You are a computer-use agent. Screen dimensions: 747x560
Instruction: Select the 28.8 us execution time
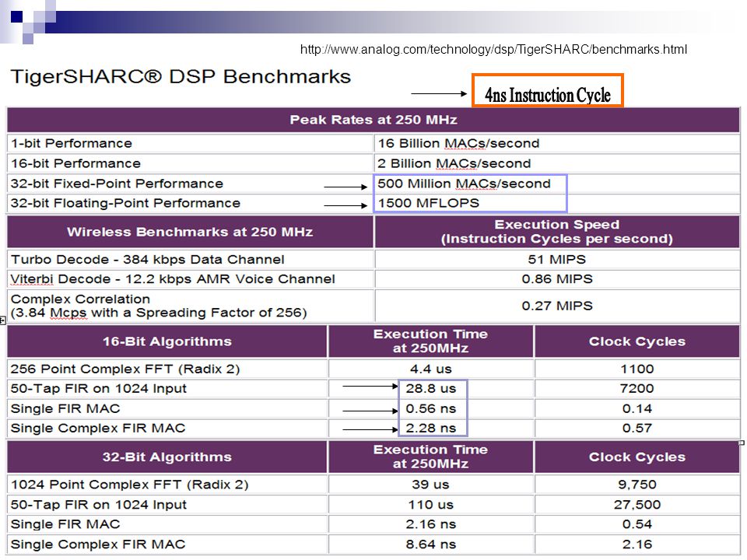pyautogui.click(x=430, y=389)
